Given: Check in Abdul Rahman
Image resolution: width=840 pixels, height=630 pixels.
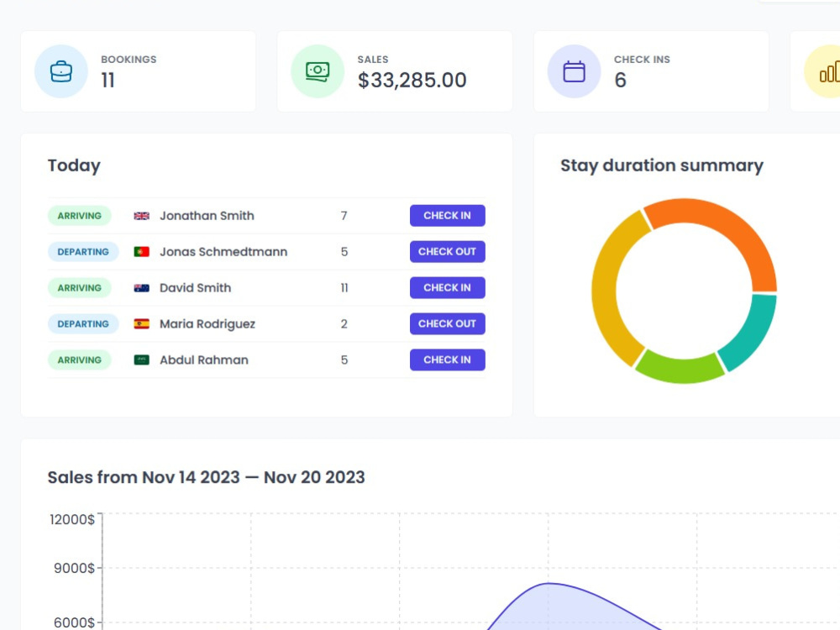Looking at the screenshot, I should [448, 360].
